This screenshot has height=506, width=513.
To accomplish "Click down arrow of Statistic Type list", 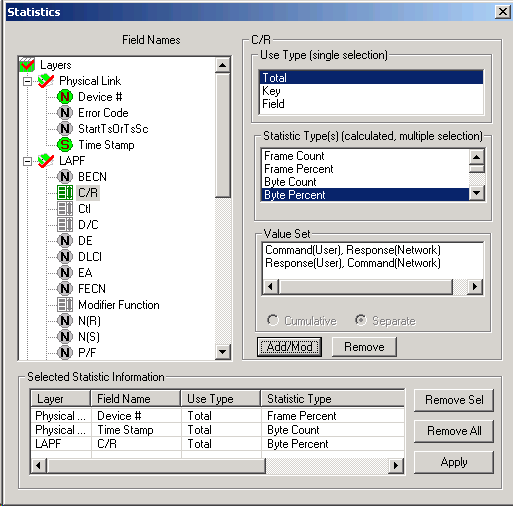I will tap(477, 193).
